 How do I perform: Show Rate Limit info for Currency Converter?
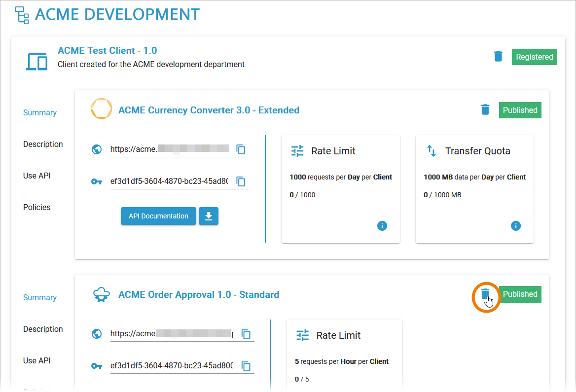(382, 226)
